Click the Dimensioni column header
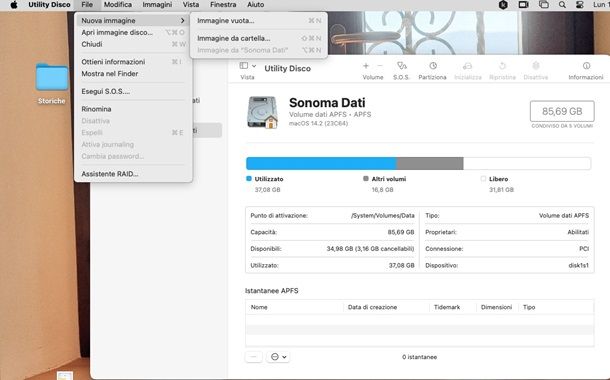This screenshot has width=610, height=380. click(496, 307)
